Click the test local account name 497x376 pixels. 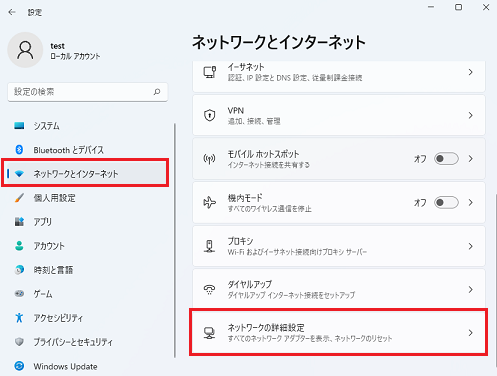point(57,46)
